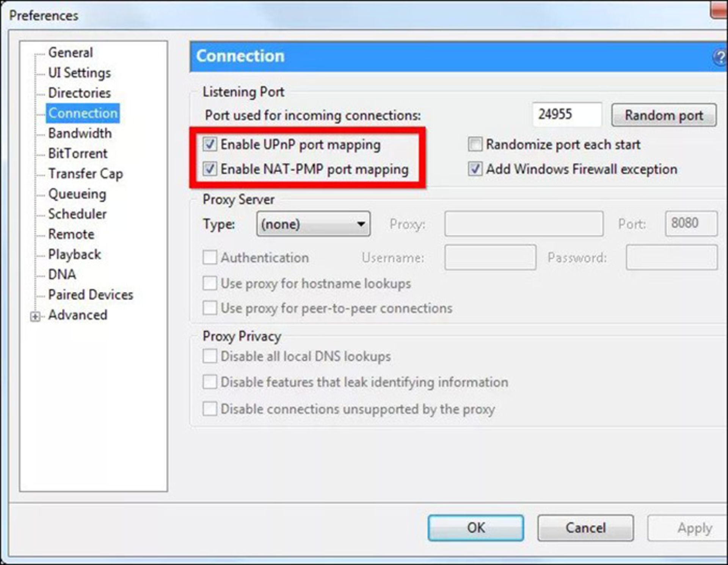The width and height of the screenshot is (728, 565).
Task: Apply the current preferences
Action: point(695,528)
